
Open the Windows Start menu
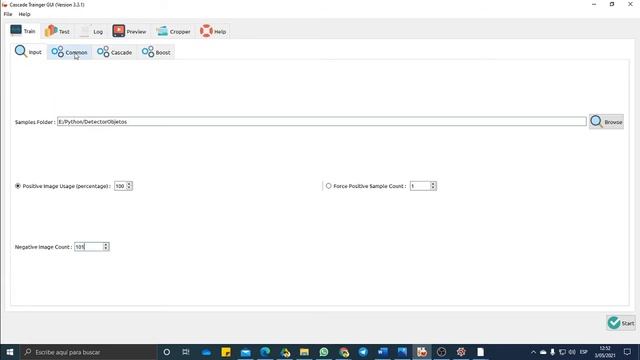point(10,352)
